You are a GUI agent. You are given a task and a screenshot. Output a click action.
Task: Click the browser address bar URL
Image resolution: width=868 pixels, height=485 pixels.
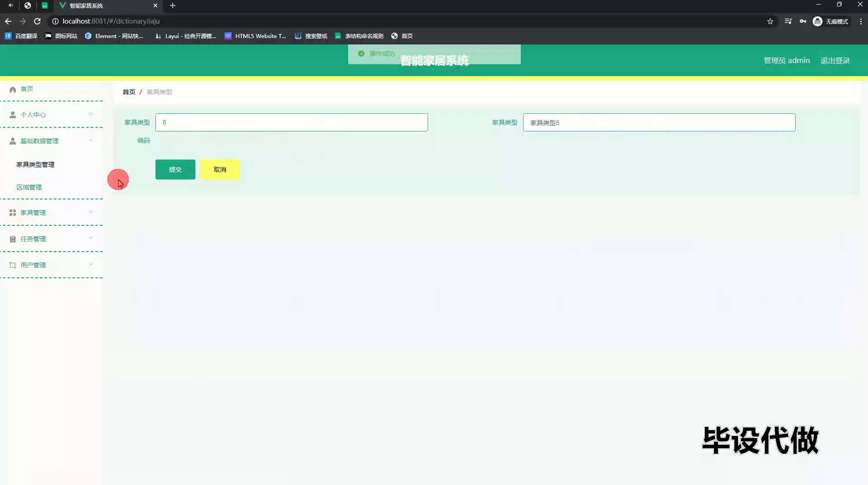[111, 21]
